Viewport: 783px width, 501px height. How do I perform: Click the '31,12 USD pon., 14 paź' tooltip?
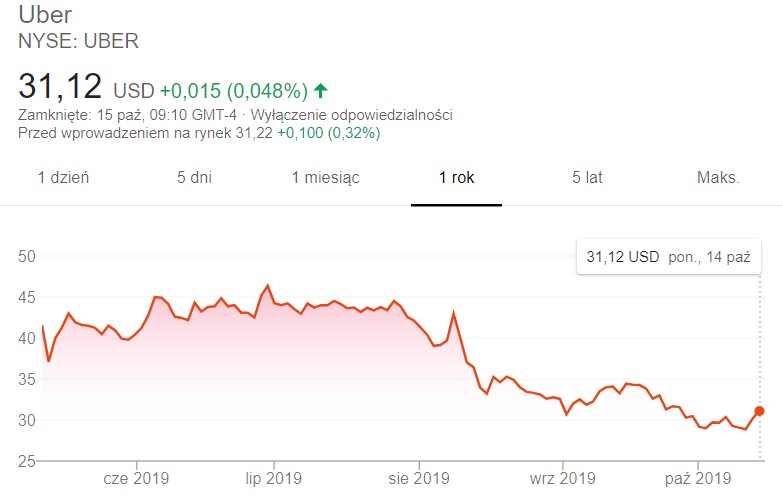(667, 257)
